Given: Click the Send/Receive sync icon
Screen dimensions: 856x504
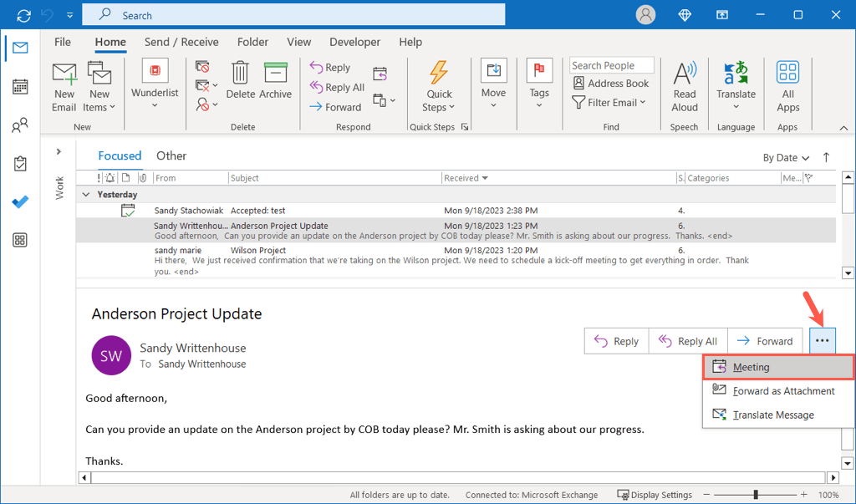Looking at the screenshot, I should [x=23, y=15].
